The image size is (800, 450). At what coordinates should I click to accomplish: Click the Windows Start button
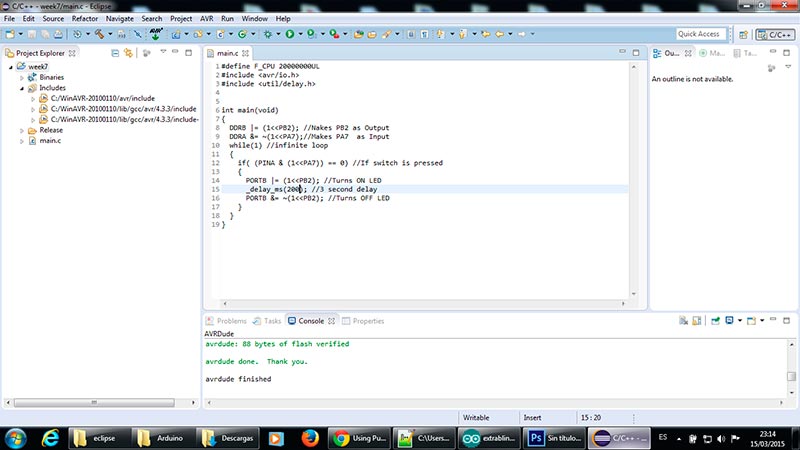[16, 438]
